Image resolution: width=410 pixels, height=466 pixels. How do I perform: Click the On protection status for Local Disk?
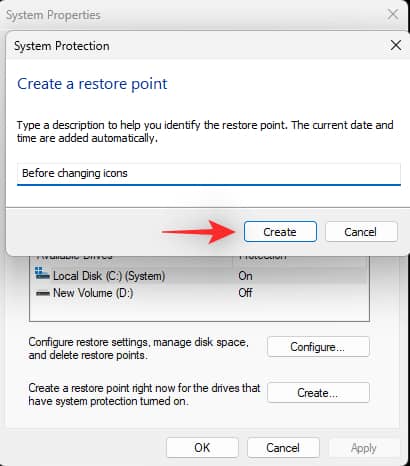(245, 276)
